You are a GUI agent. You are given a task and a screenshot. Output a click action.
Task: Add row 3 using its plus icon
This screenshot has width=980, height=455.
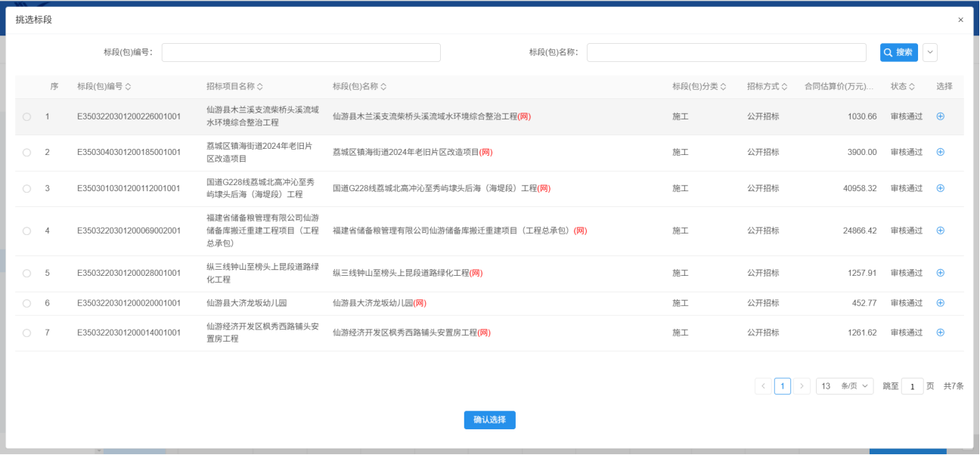coord(940,188)
